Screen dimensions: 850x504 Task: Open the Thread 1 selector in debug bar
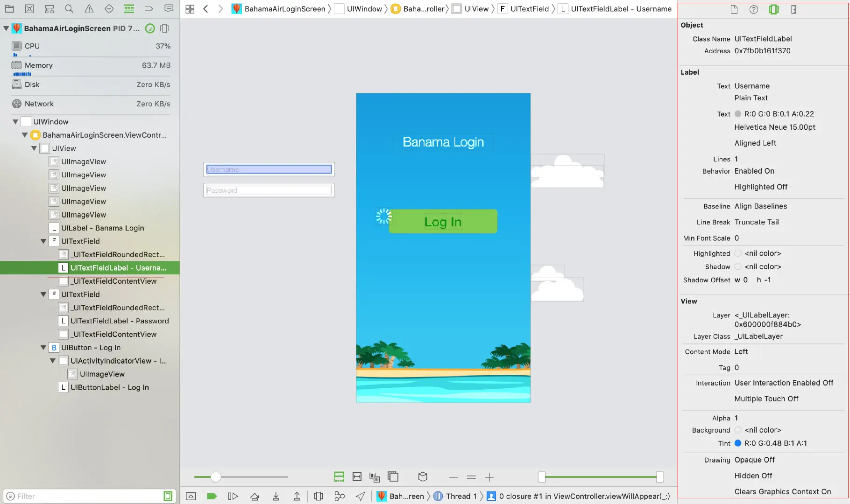click(455, 496)
